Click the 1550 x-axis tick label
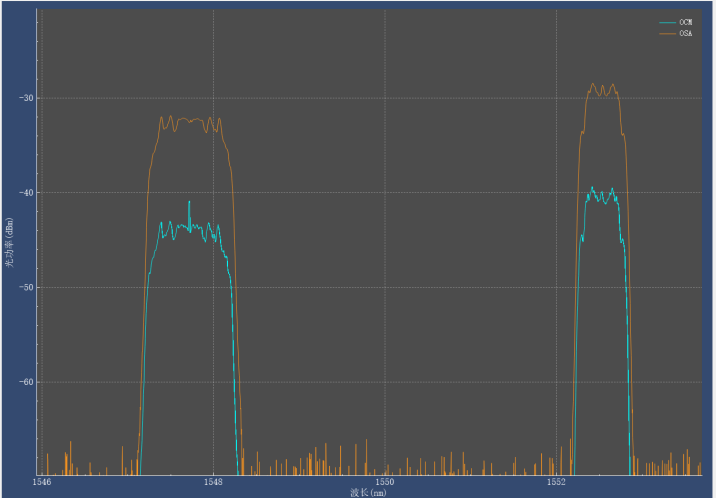716x498 pixels. [x=385, y=482]
